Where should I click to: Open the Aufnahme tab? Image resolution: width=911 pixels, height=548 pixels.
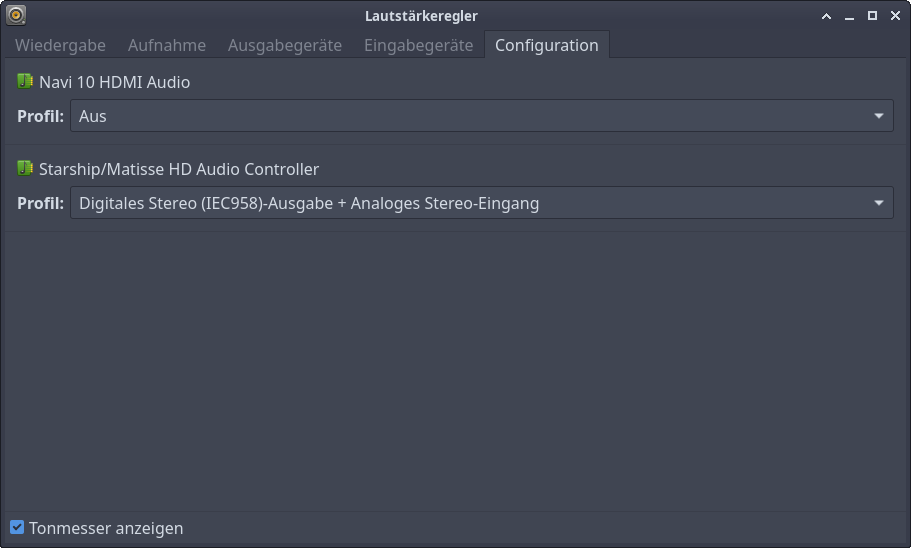tap(167, 45)
